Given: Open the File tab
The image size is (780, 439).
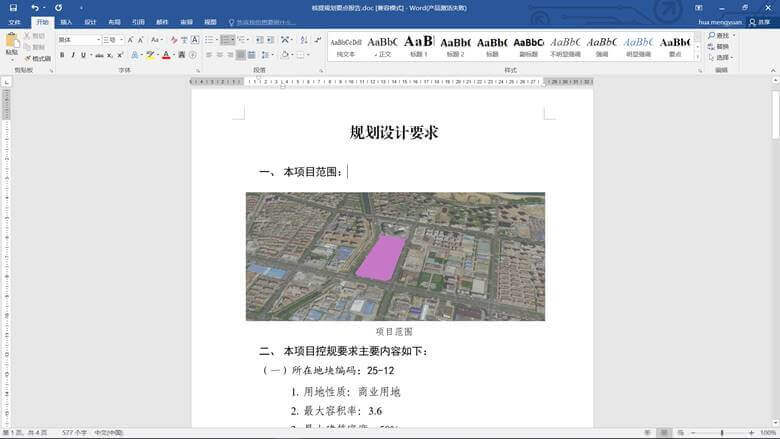Looking at the screenshot, I should (x=14, y=22).
